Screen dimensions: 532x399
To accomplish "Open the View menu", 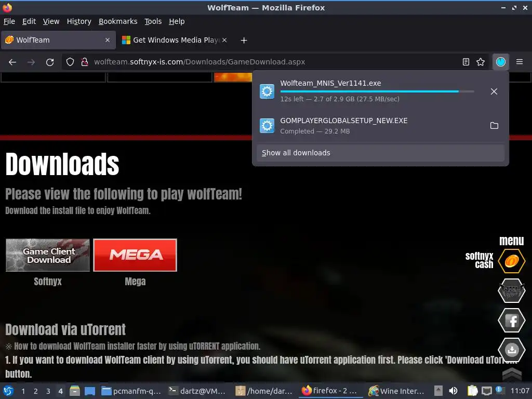I will [x=51, y=21].
